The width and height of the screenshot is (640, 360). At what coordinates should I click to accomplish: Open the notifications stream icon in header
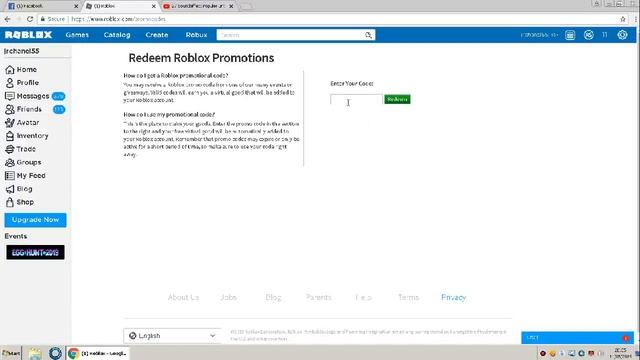click(570, 35)
